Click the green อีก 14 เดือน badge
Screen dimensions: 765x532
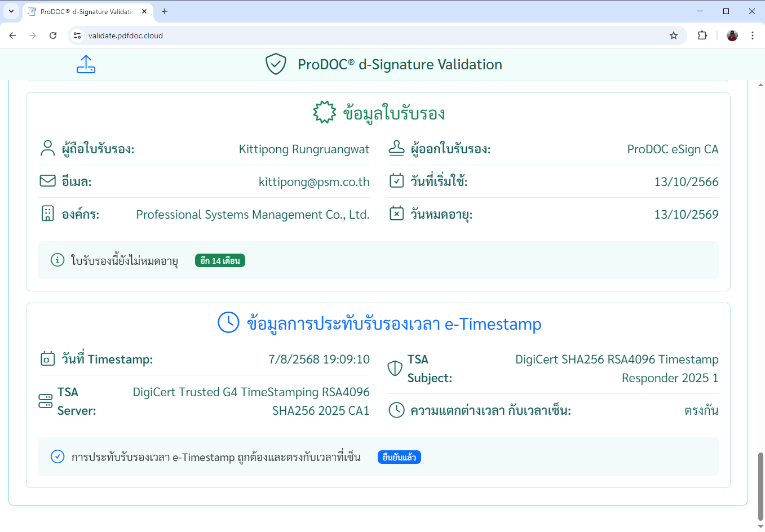220,260
